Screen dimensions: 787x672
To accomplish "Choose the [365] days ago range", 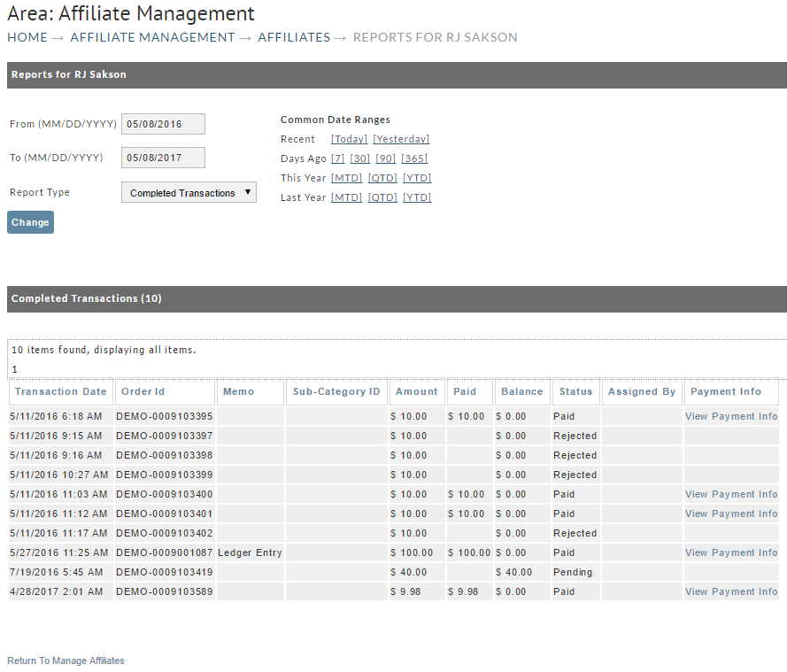I will click(414, 158).
